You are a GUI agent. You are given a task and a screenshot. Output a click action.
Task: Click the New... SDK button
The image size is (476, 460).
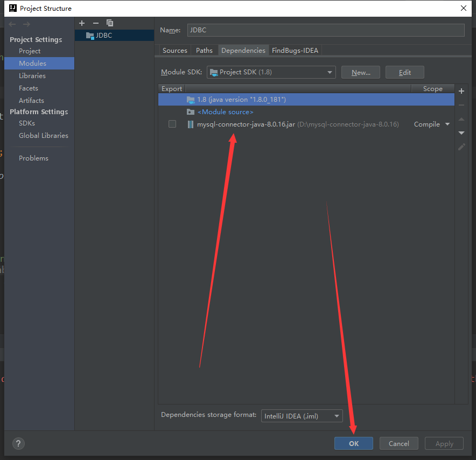click(361, 72)
